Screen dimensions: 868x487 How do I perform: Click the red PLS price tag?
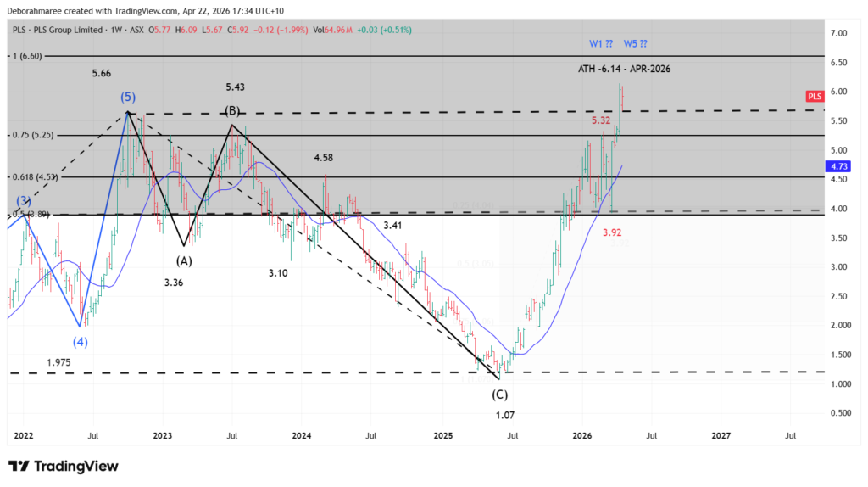[x=815, y=97]
